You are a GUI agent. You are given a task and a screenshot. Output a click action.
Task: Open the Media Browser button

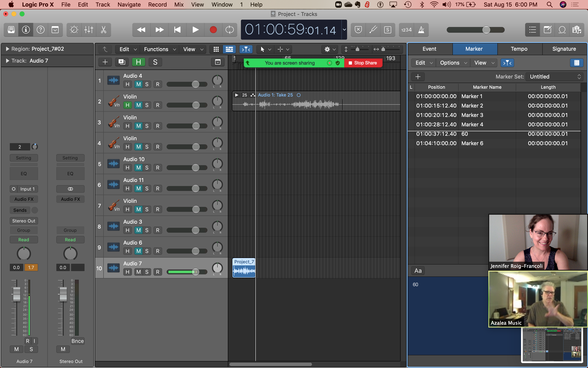coord(577,30)
